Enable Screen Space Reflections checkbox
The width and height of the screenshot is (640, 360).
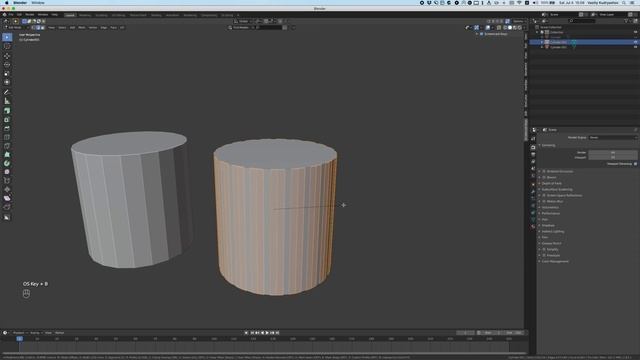[544, 196]
